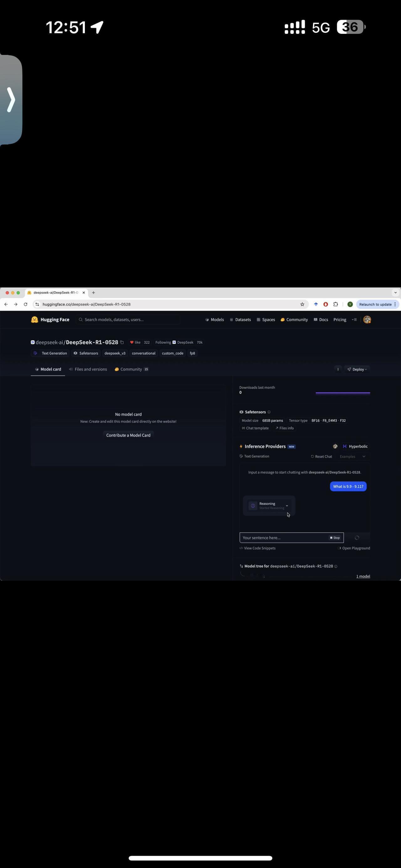Click the browser forward arrow
The height and width of the screenshot is (868, 401).
coord(16,304)
